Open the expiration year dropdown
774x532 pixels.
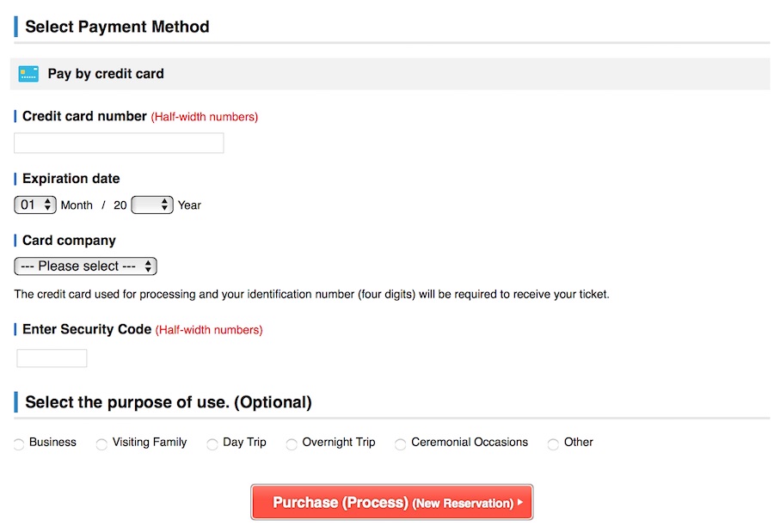(x=152, y=205)
